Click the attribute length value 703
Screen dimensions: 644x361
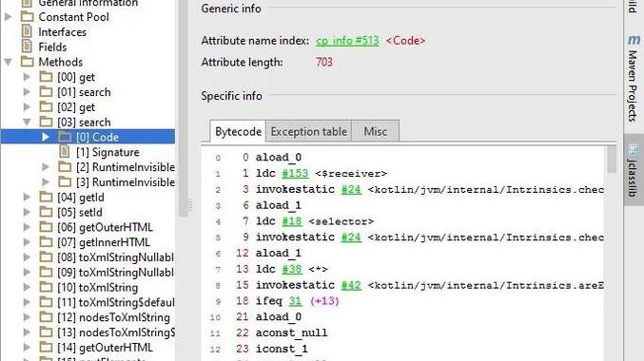324,62
